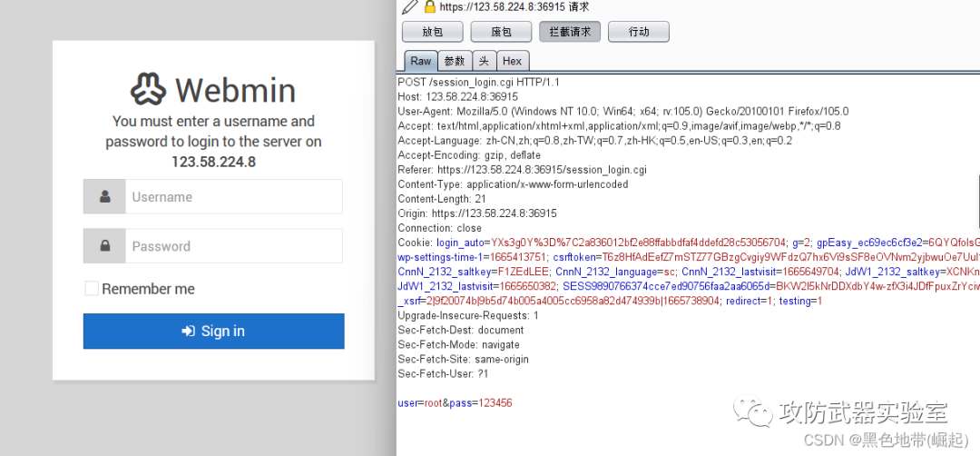This screenshot has width=980, height=456.
Task: Click the Sec-Fetch-Dest: document line
Action: pos(461,330)
